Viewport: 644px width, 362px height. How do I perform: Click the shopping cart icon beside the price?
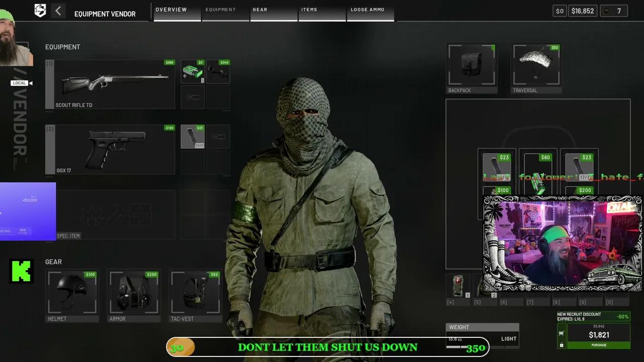tap(561, 333)
